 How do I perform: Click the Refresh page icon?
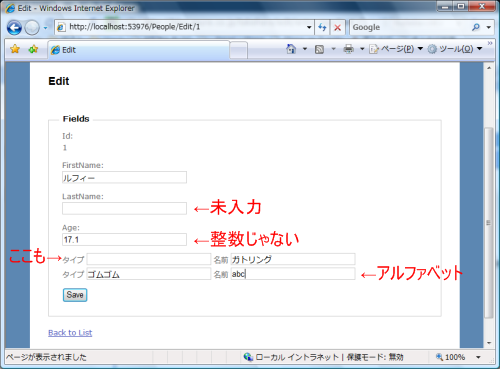click(x=322, y=27)
